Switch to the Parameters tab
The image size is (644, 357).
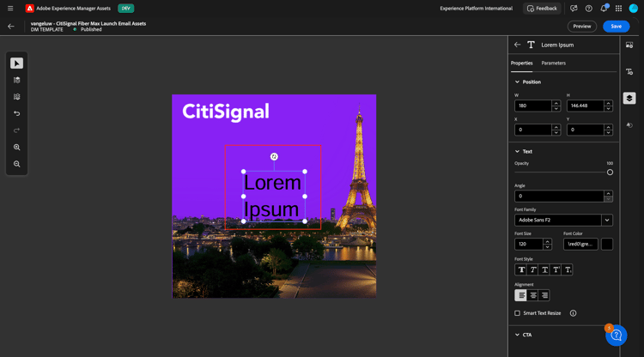(553, 64)
